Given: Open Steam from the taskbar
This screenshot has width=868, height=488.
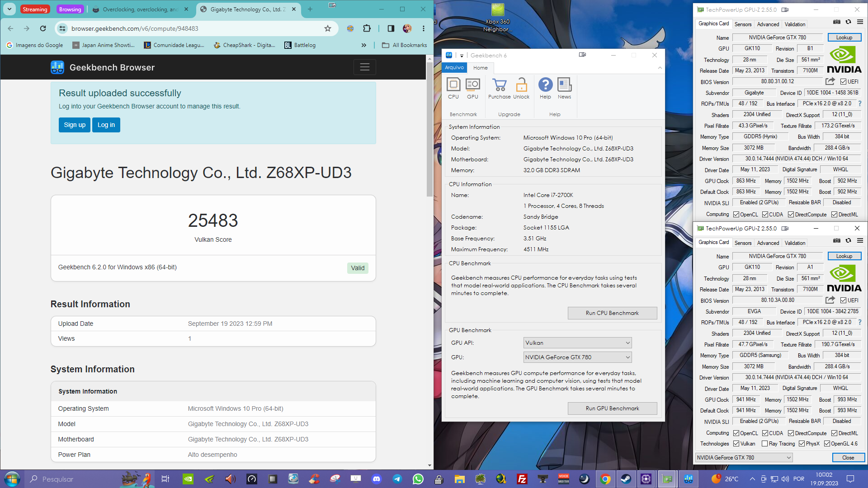Looking at the screenshot, I should (626, 479).
